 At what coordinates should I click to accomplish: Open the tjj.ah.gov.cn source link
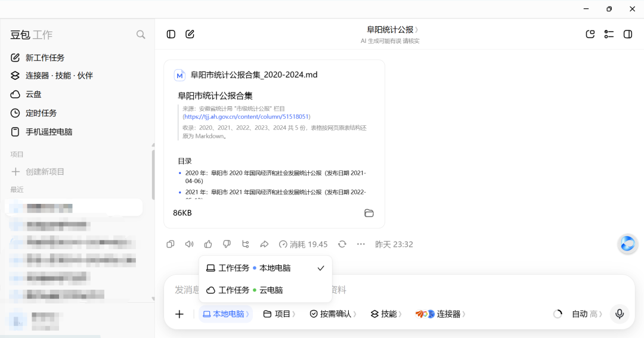click(246, 117)
